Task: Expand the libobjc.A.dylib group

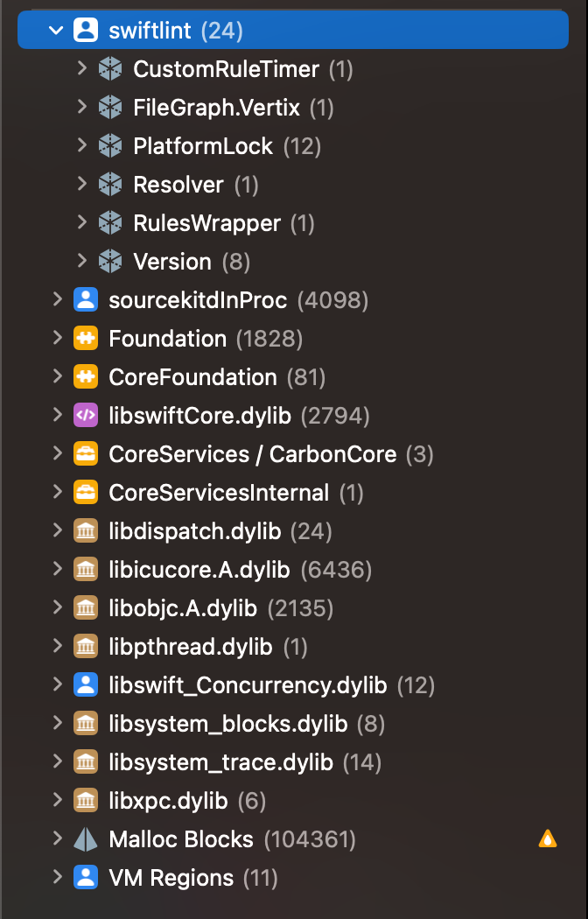Action: coord(58,607)
